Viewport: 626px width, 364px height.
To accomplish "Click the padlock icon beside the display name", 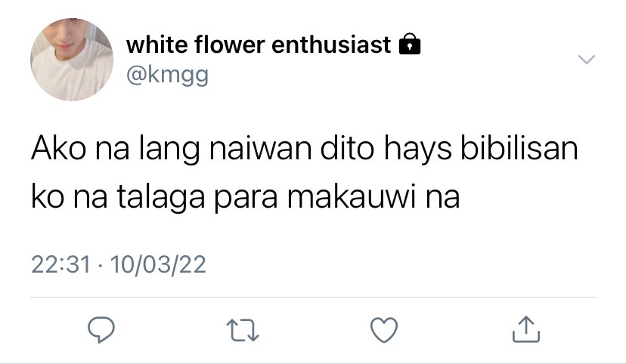I will pos(410,44).
